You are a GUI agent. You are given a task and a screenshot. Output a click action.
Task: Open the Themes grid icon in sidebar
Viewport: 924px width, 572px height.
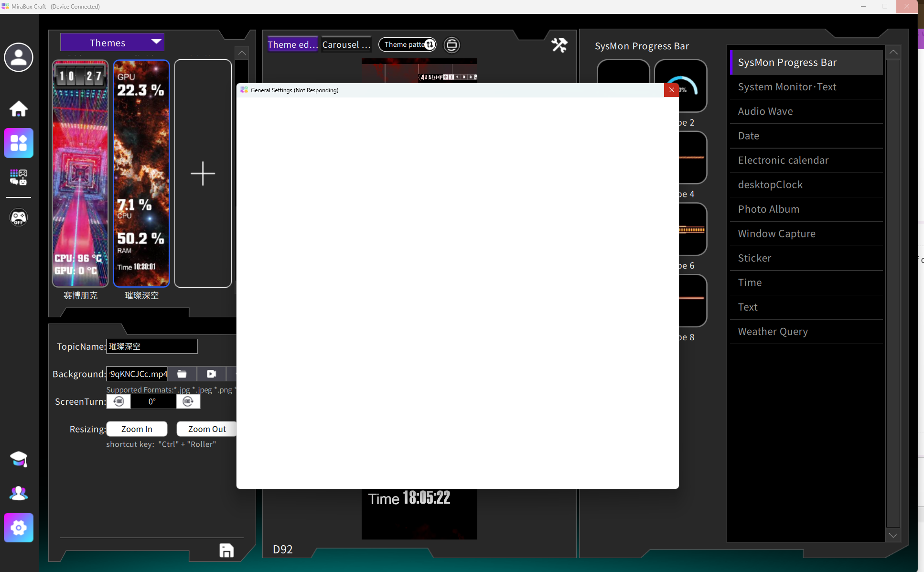tap(19, 142)
